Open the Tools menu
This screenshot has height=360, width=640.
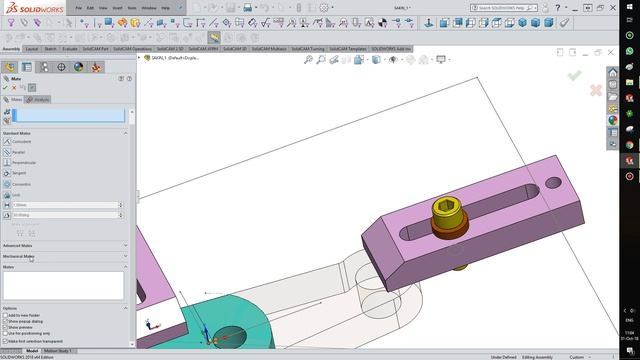[x=132, y=8]
